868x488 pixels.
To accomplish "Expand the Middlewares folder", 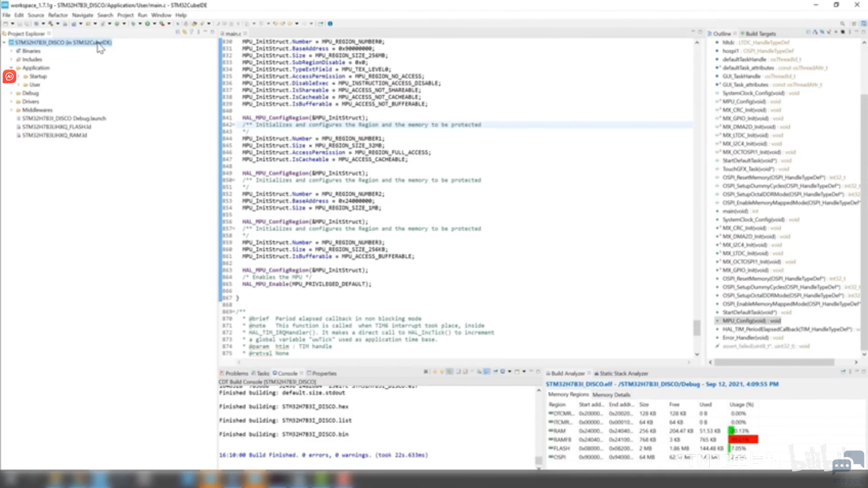I will 12,110.
